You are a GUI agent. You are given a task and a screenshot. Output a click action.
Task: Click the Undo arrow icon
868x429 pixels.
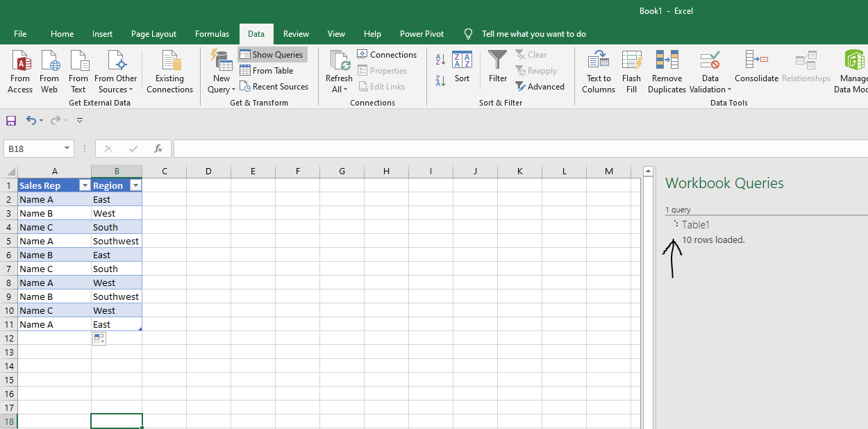31,121
